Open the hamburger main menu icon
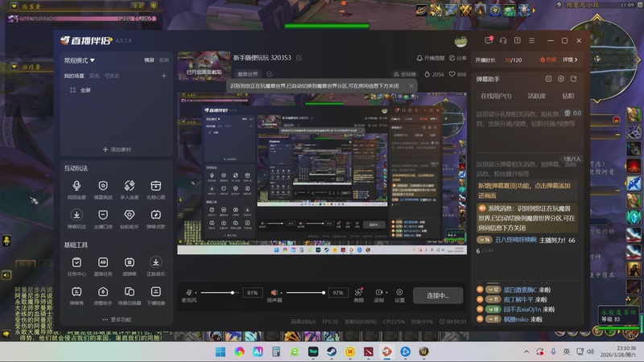The image size is (644, 362). pyautogui.click(x=532, y=40)
